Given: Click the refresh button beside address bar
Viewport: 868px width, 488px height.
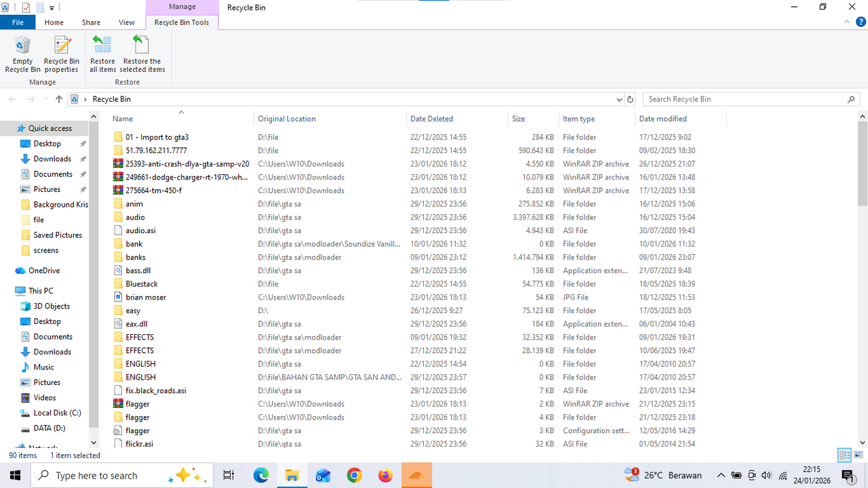Looking at the screenshot, I should 630,99.
